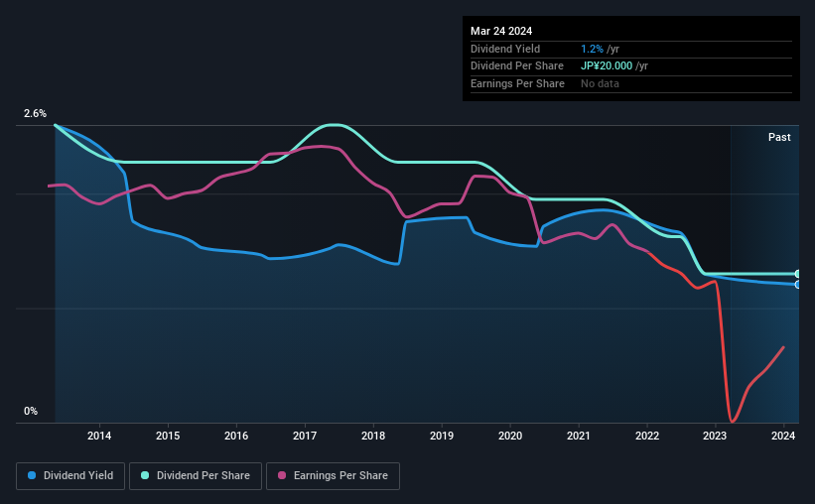The image size is (815, 504).
Task: Select the 2017 x-axis label
Action: [305, 436]
